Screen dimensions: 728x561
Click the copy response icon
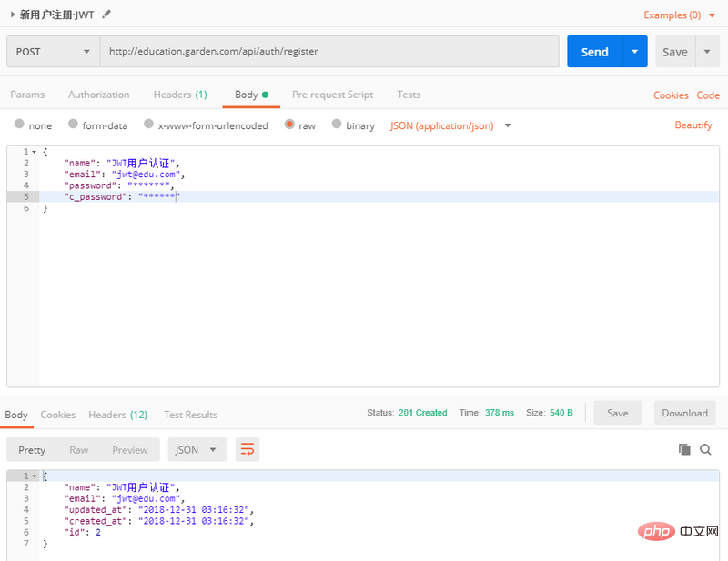684,449
